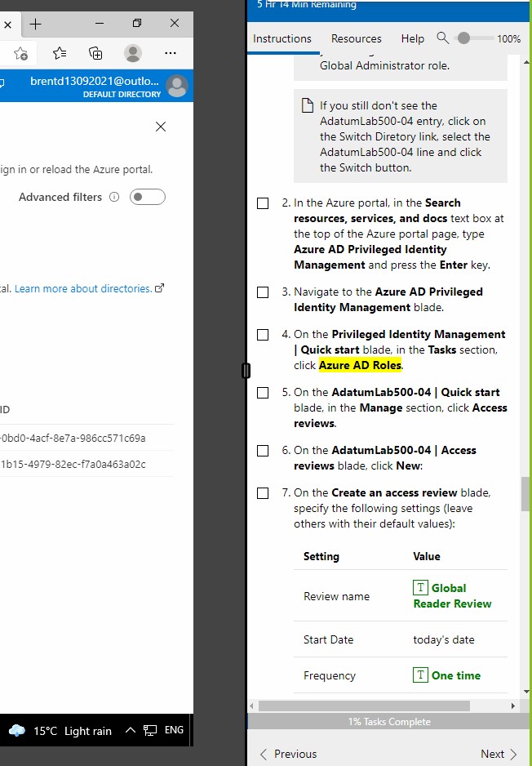Click the instructions vertical scrollbar thumb

click(x=525, y=493)
